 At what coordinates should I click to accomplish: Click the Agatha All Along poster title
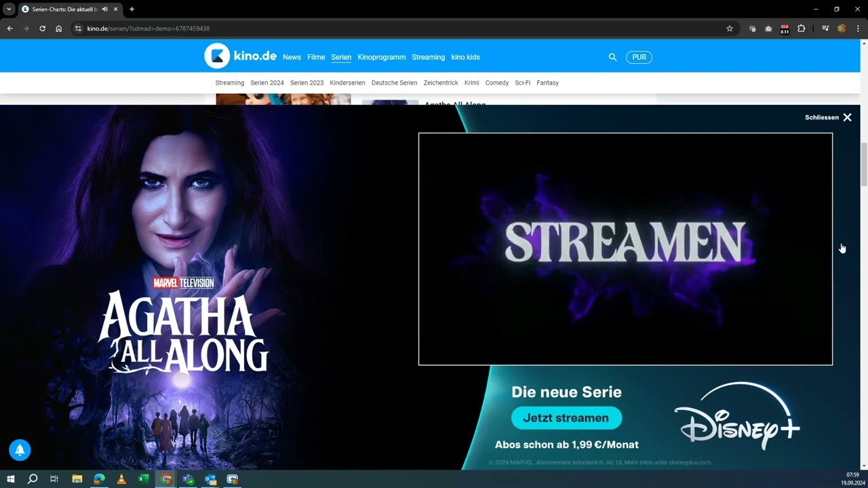pos(183,332)
